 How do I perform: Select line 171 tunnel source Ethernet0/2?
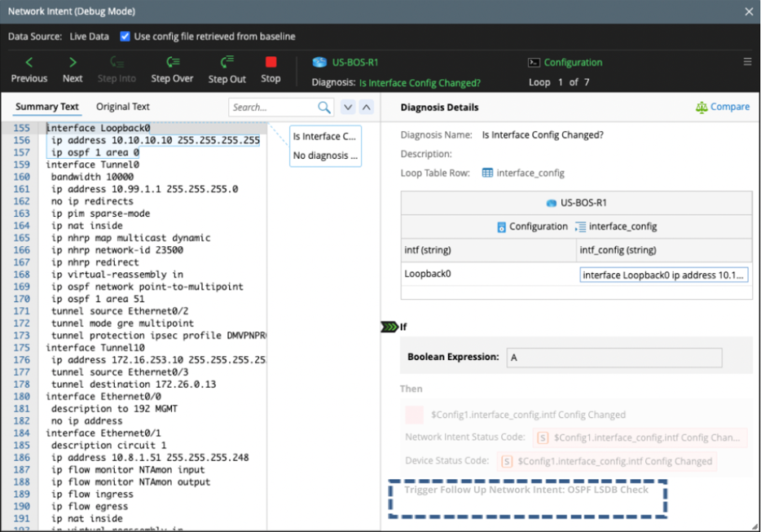click(x=120, y=311)
